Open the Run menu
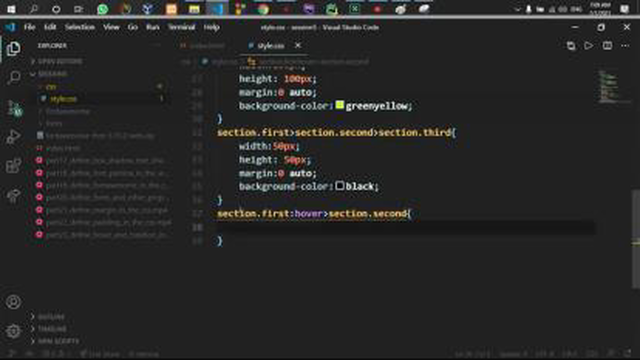This screenshot has width=640, height=360. (153, 27)
